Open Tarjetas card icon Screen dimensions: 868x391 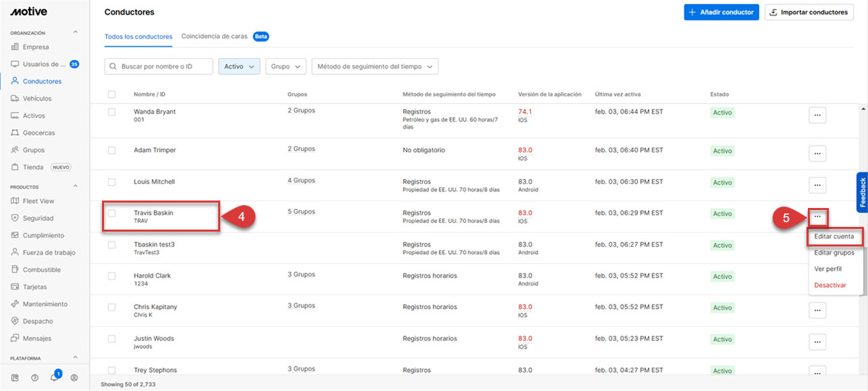15,287
